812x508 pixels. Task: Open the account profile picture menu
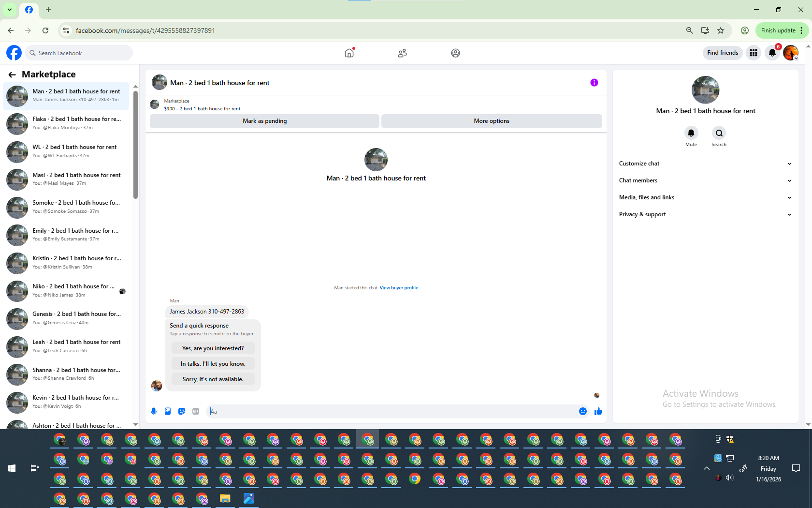[791, 53]
